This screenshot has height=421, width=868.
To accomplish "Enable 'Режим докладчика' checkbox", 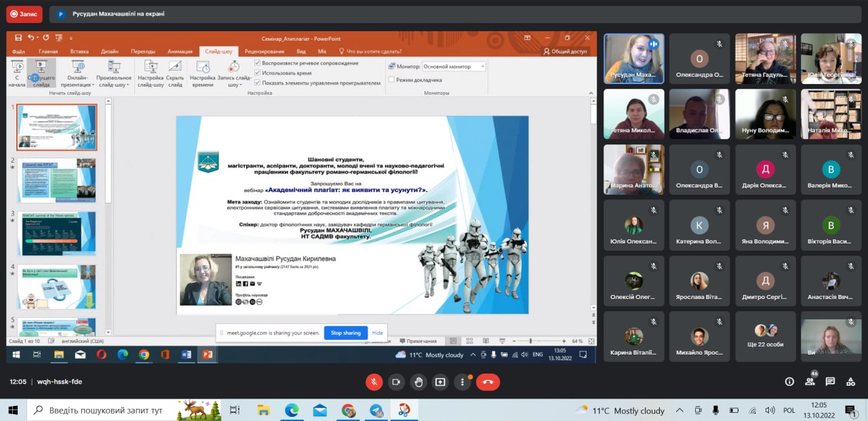I will pos(391,79).
